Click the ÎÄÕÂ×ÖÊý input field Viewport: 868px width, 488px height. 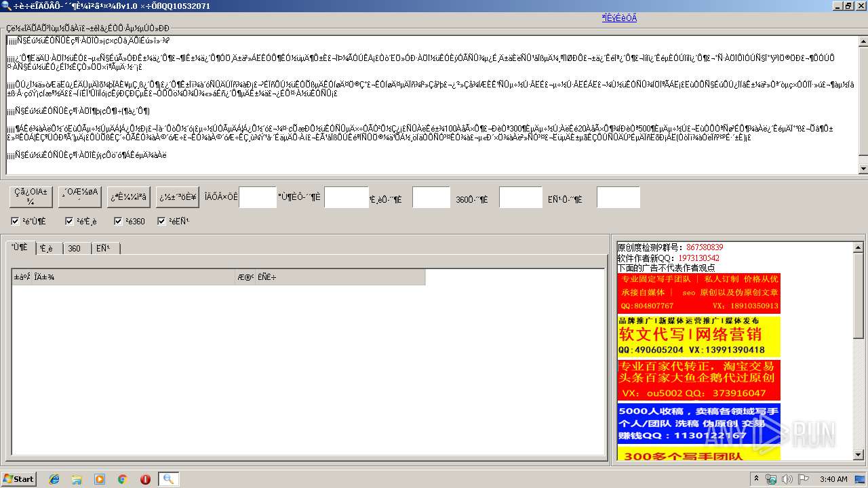pyautogui.click(x=258, y=197)
